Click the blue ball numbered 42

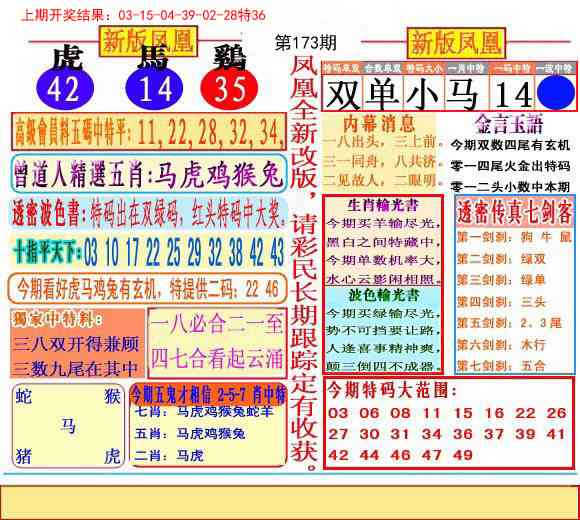pos(65,89)
